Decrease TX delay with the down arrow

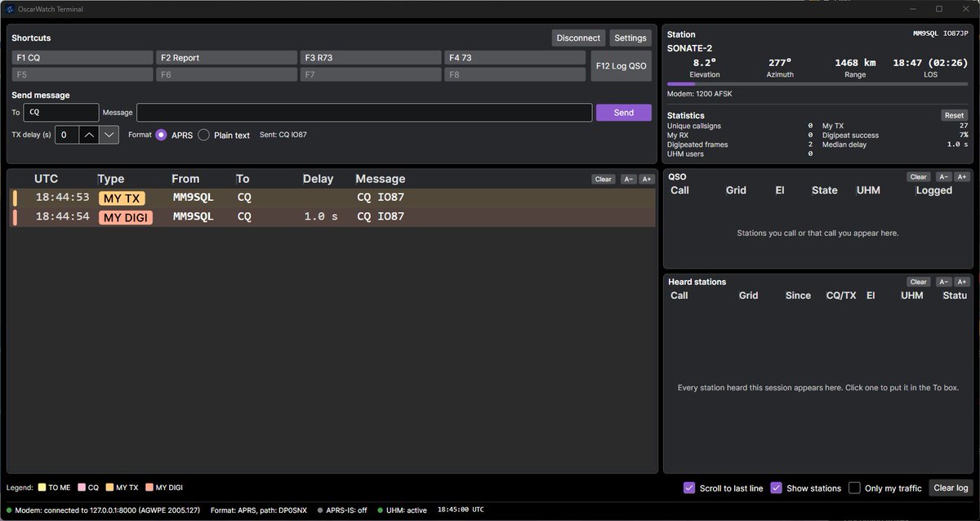pyautogui.click(x=109, y=135)
